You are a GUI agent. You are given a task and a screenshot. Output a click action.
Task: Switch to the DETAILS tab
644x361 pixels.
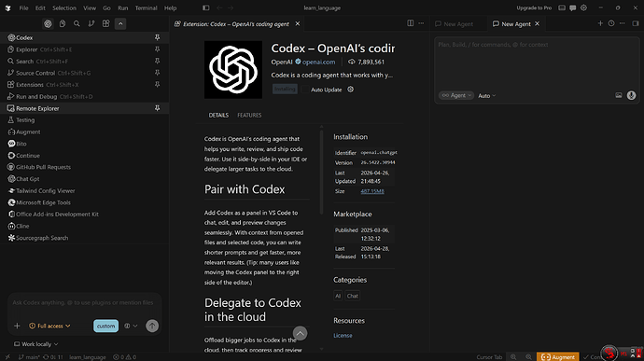[x=218, y=115]
